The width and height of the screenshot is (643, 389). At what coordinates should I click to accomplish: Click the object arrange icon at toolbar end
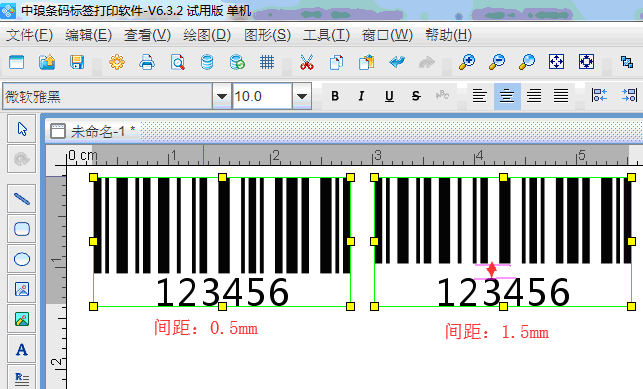pyautogui.click(x=627, y=62)
